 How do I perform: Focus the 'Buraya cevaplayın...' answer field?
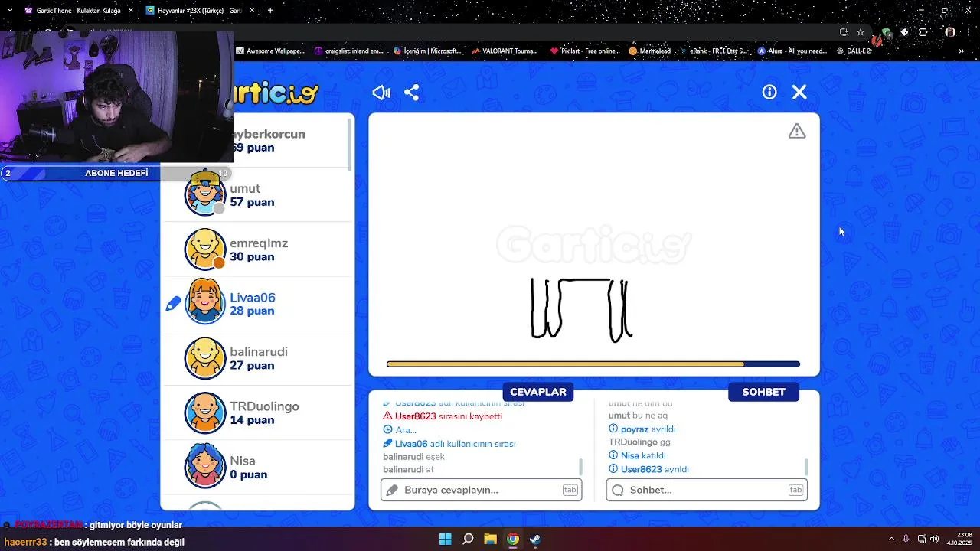tap(481, 490)
